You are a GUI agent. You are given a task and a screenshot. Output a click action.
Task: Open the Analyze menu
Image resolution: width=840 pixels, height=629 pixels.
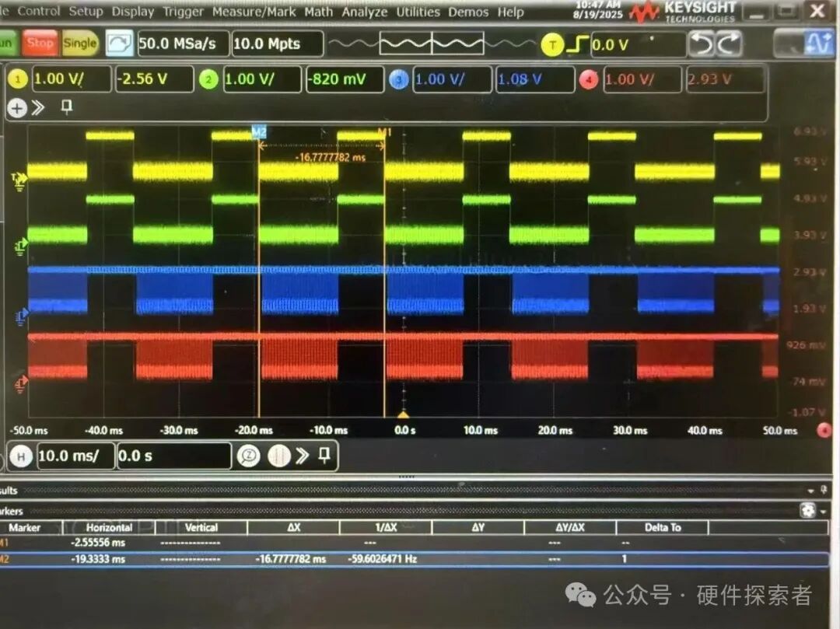click(x=364, y=12)
